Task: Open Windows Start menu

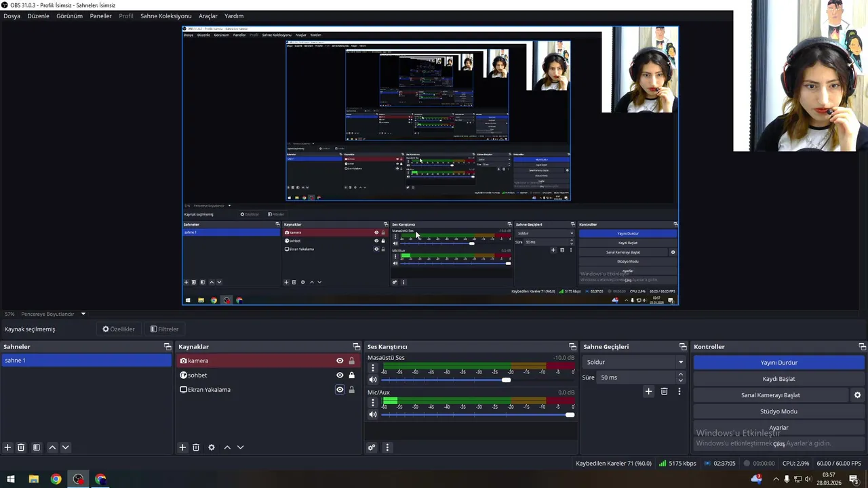Action: click(x=11, y=479)
